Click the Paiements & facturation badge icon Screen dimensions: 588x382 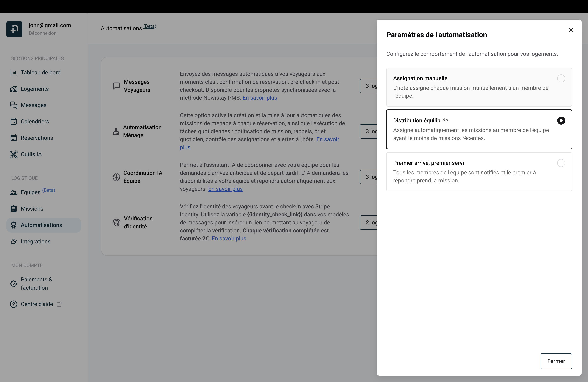pyautogui.click(x=14, y=284)
